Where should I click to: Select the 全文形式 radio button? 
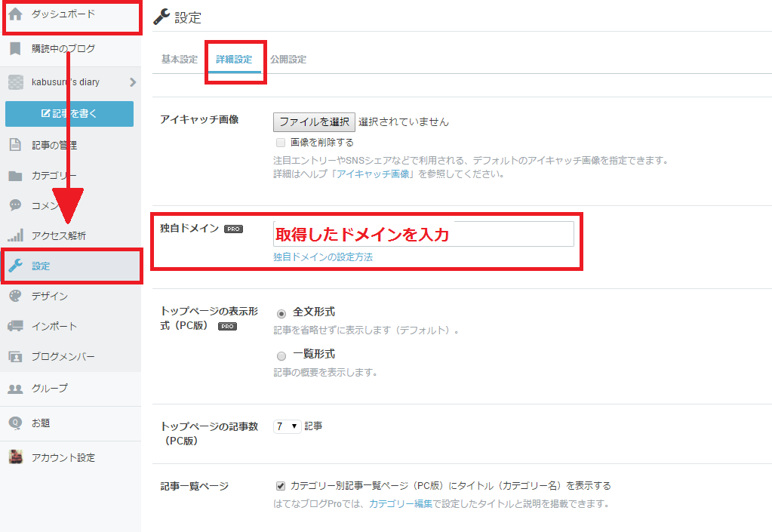281,313
